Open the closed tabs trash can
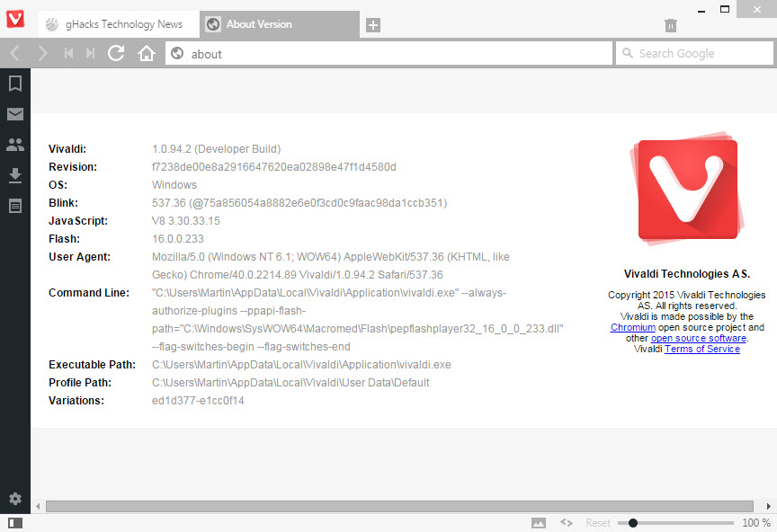 (x=671, y=25)
